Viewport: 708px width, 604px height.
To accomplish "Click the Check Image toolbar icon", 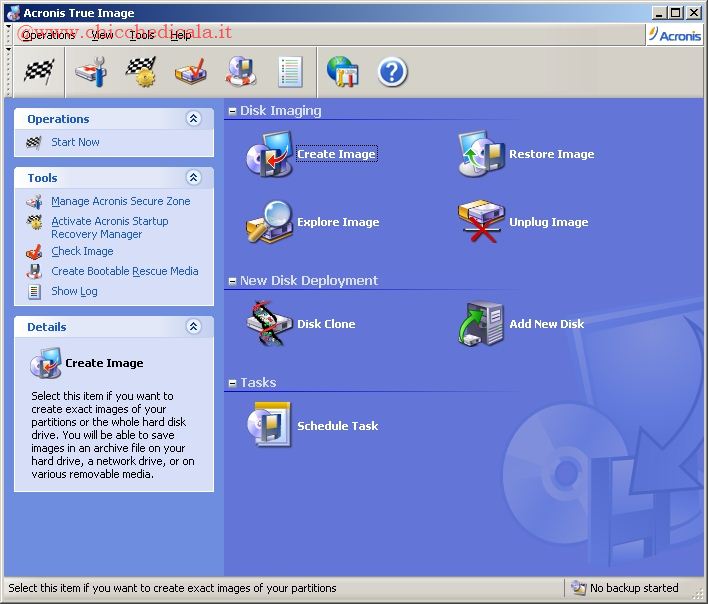I will [x=190, y=72].
